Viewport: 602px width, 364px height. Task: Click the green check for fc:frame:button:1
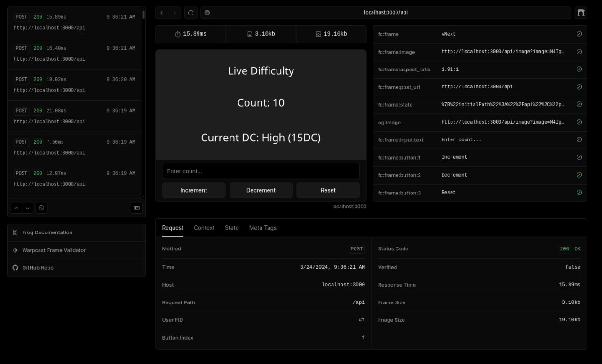579,157
